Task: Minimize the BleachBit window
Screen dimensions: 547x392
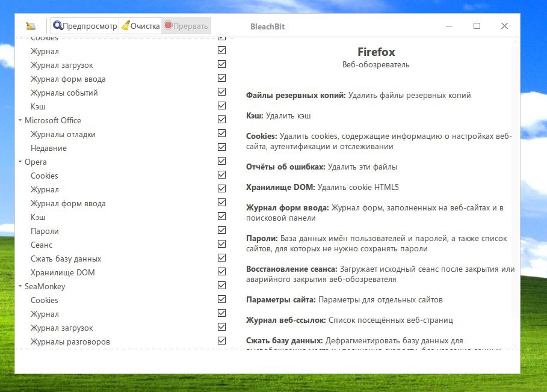Action: [x=449, y=26]
